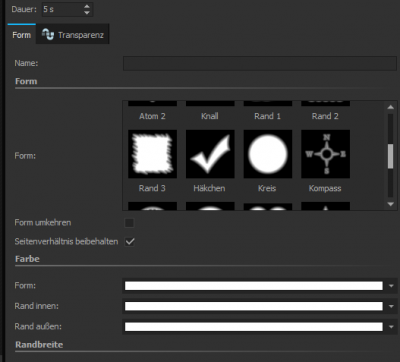Click the Rand 2 shape label
This screenshot has width=400, height=362.
325,116
